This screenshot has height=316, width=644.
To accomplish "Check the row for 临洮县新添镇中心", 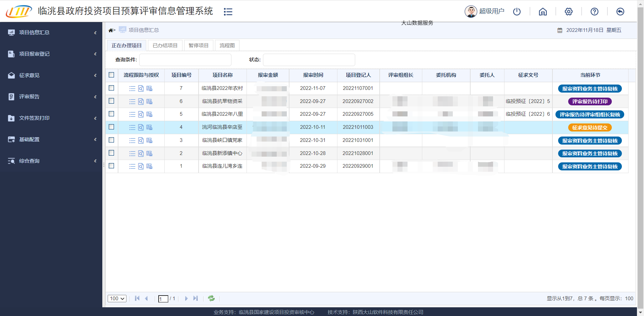I will click(111, 153).
